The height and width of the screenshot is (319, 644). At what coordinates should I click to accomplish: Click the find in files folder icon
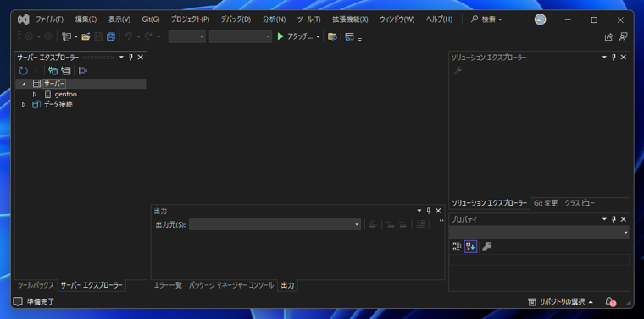pyautogui.click(x=332, y=36)
